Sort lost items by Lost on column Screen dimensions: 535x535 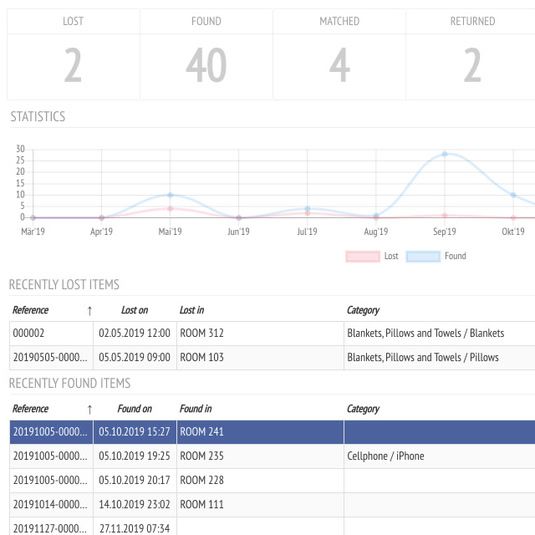pos(134,310)
